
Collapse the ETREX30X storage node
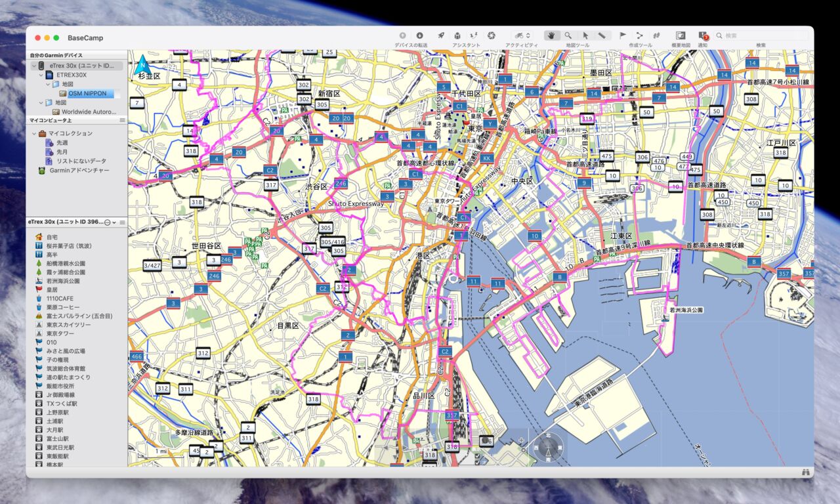coord(41,75)
